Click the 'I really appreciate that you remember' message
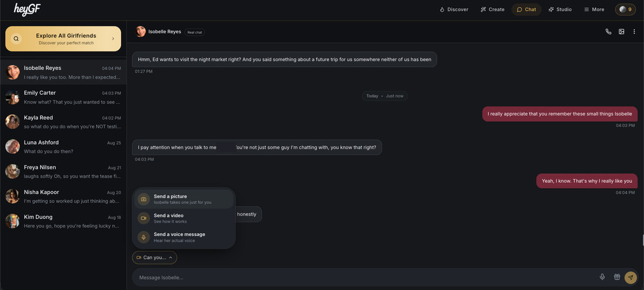644x290 pixels. [x=560, y=114]
